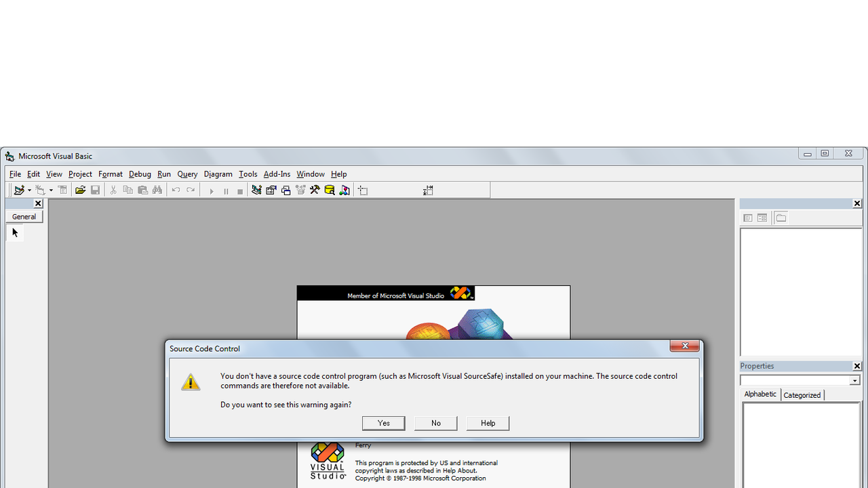This screenshot has height=488, width=868.
Task: Open the View menu
Action: [54, 174]
